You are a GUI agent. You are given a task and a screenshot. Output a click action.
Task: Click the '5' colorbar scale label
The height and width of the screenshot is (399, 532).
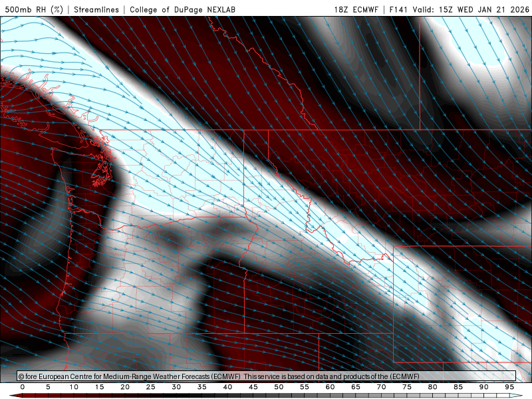point(48,387)
